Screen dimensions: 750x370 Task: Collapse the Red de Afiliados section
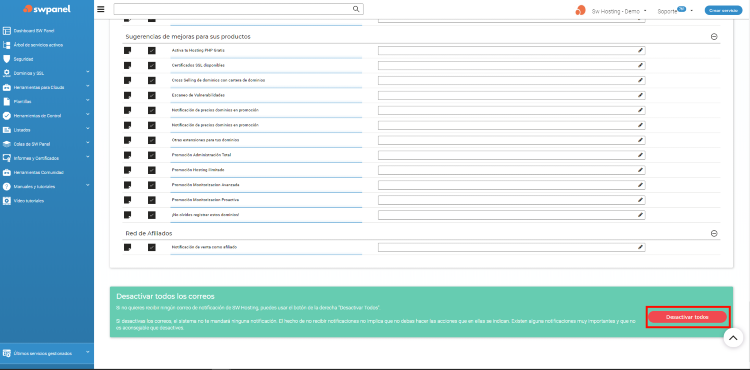[x=714, y=233]
